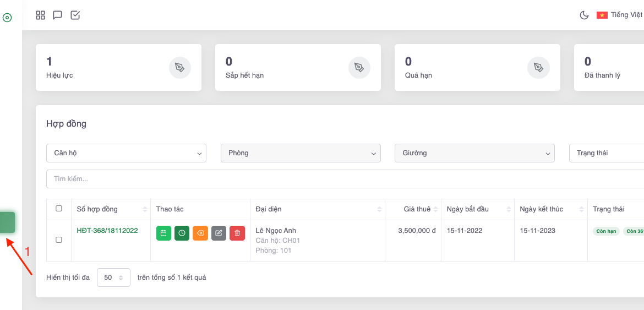Click the dark green clock action icon
Screen dimensions: 644x310
point(182,233)
